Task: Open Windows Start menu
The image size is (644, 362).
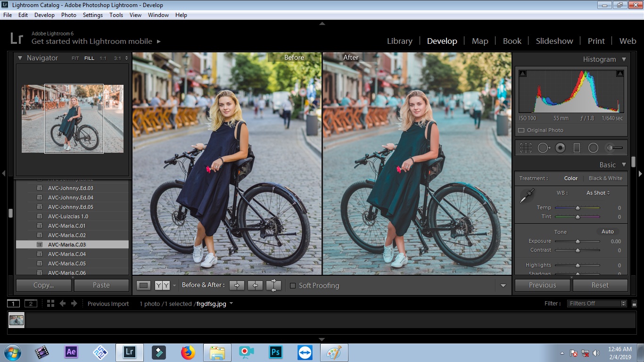Action: pyautogui.click(x=12, y=352)
